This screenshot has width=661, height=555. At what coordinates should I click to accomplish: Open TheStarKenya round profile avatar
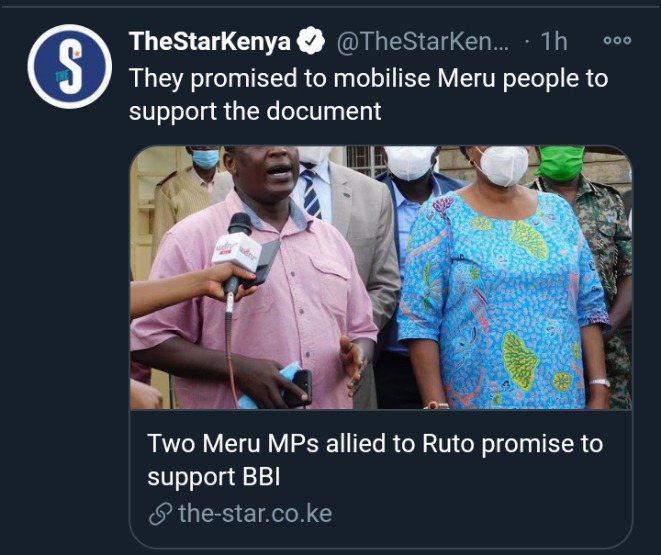[70, 67]
